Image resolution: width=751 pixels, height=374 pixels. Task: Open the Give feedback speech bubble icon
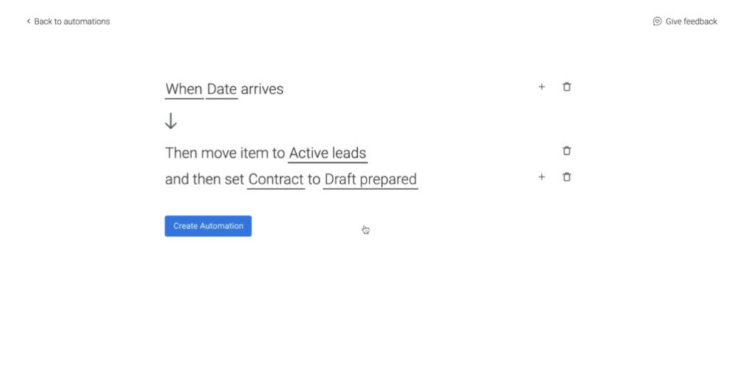pyautogui.click(x=657, y=21)
